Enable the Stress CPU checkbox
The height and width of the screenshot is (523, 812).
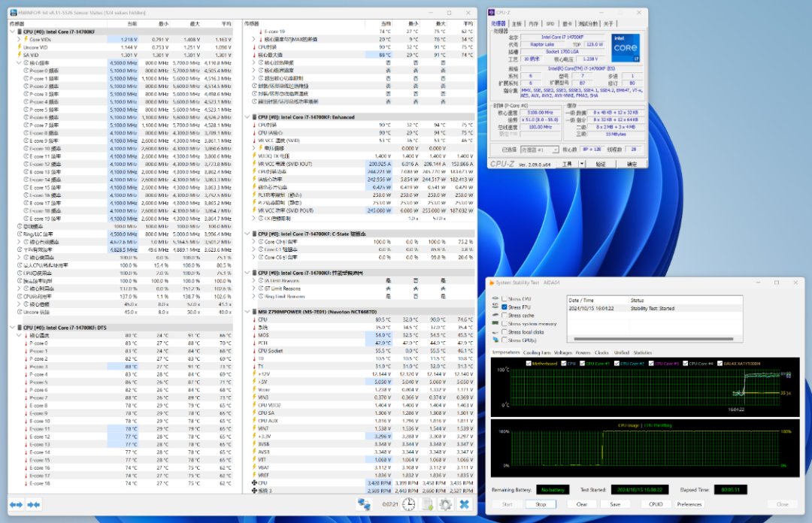pyautogui.click(x=504, y=299)
